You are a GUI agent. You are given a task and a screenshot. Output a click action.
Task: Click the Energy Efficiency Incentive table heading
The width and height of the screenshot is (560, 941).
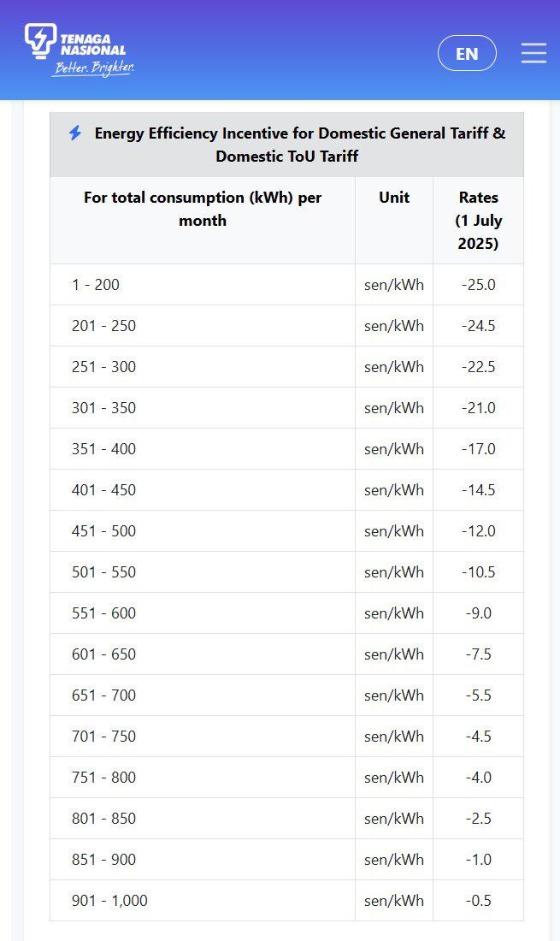299,145
